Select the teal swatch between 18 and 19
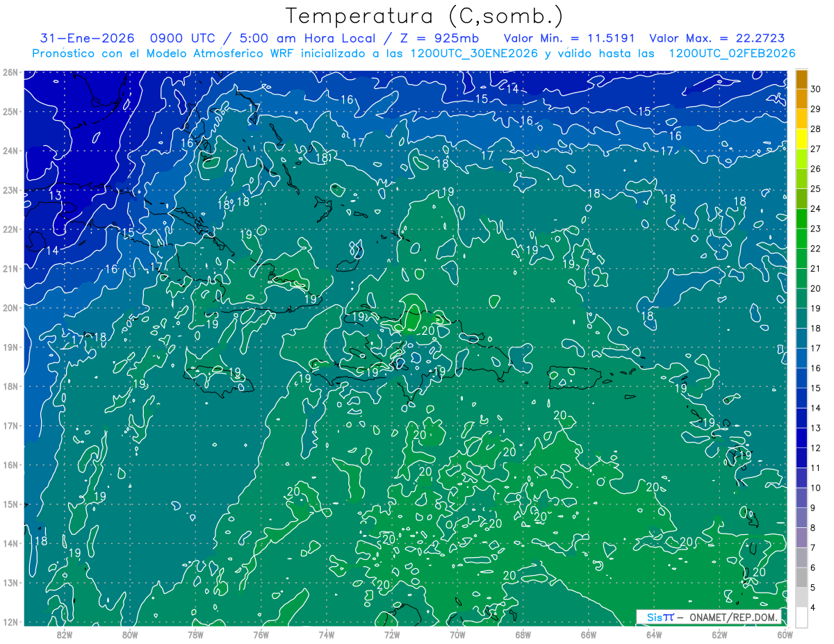 (x=801, y=318)
